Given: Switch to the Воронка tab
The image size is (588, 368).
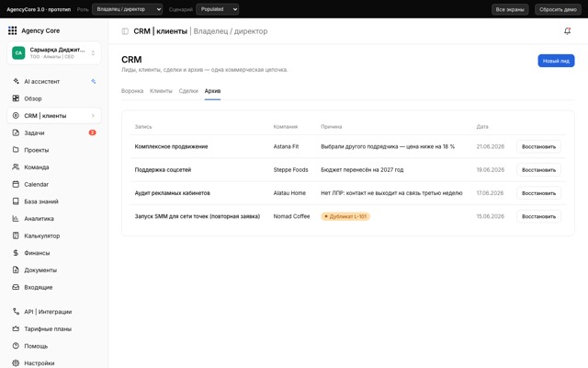Looking at the screenshot, I should click(132, 91).
